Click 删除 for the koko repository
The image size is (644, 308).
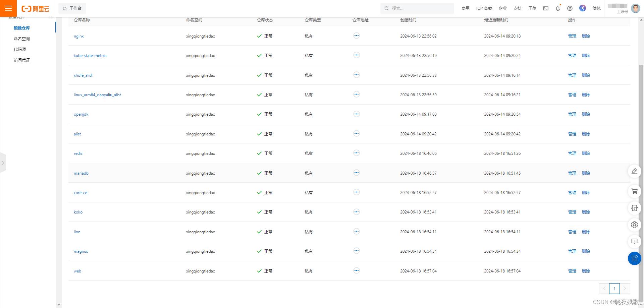(586, 212)
